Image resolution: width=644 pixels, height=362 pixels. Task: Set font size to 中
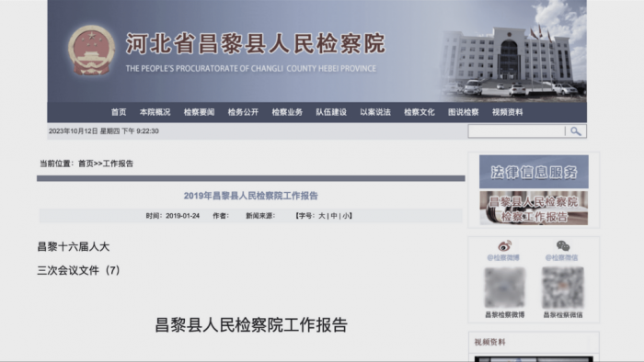[x=334, y=216]
